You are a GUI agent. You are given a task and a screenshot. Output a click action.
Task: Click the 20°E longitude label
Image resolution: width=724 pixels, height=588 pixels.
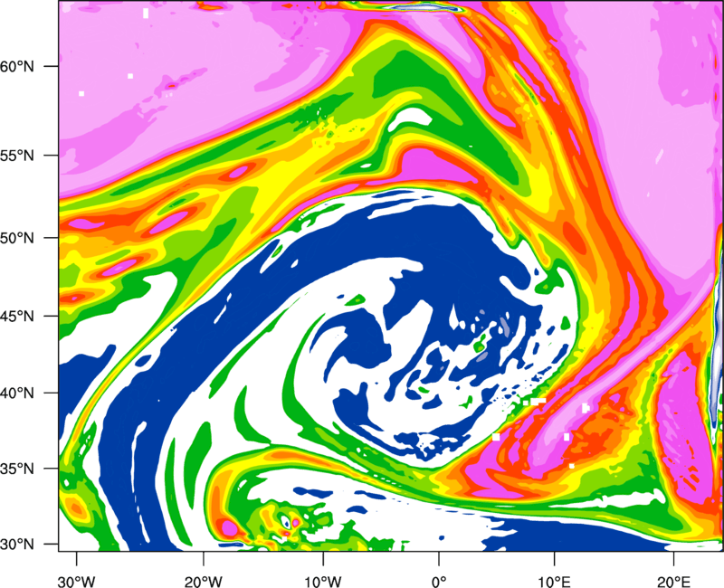pyautogui.click(x=673, y=581)
